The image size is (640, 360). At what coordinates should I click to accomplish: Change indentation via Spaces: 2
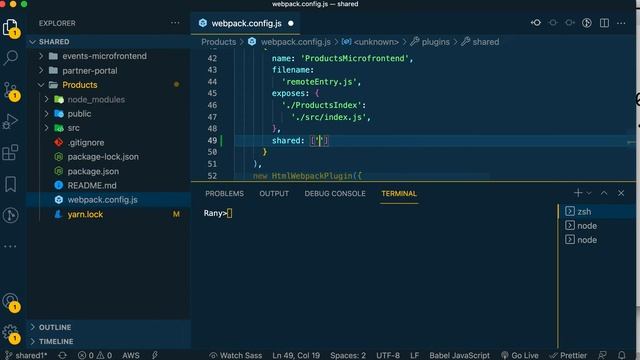[348, 355]
